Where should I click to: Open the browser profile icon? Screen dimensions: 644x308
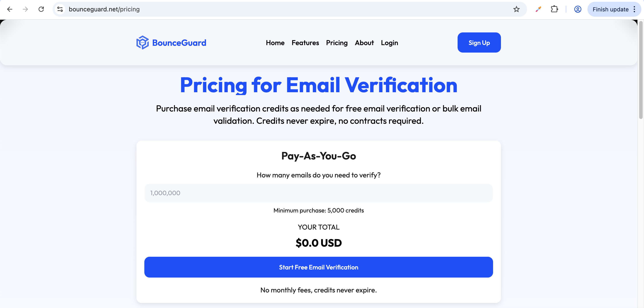pyautogui.click(x=577, y=9)
